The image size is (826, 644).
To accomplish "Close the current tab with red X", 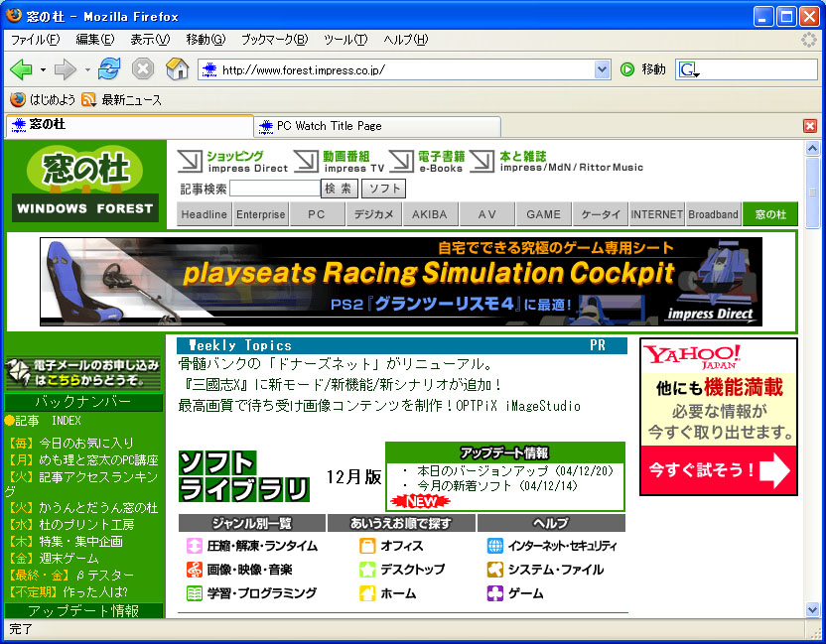I will pos(810,126).
